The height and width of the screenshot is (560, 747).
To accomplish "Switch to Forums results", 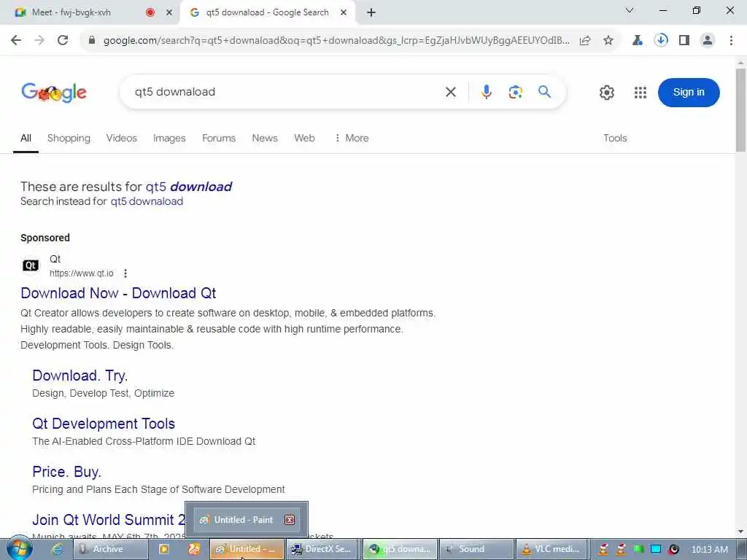I will (x=219, y=138).
